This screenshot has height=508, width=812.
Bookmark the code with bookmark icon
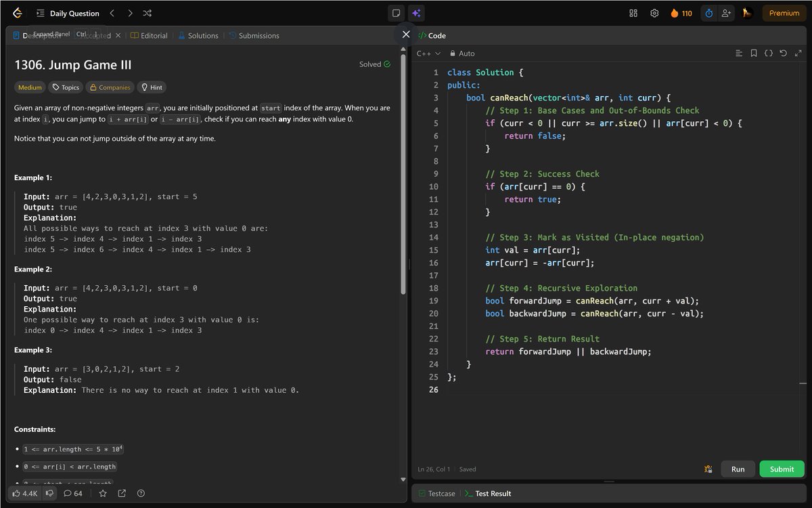click(754, 53)
